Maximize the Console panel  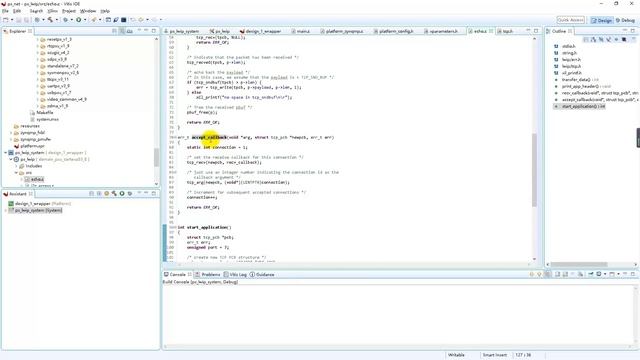pos(633,274)
